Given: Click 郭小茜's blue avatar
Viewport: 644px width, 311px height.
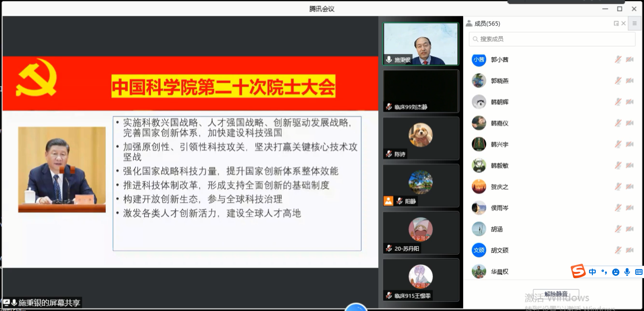Looking at the screenshot, I should 479,60.
